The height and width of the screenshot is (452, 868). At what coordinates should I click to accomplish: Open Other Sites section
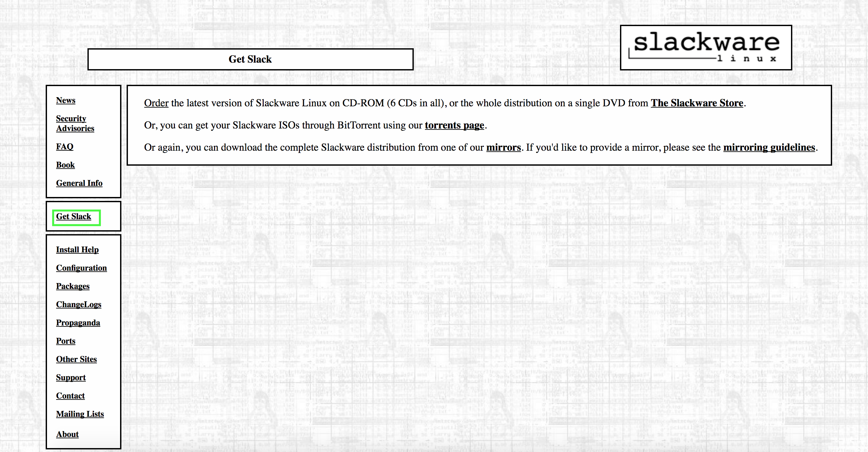(76, 359)
